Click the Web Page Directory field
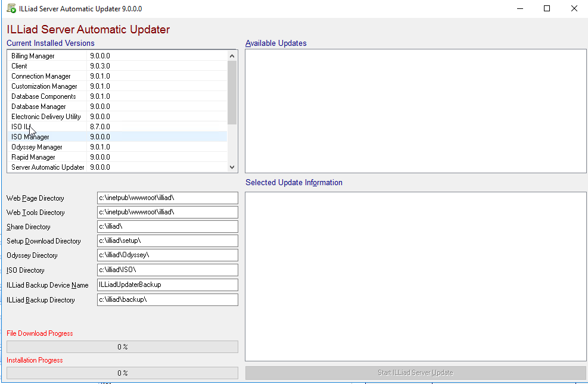Screen dimensions: 588x384 click(x=167, y=198)
